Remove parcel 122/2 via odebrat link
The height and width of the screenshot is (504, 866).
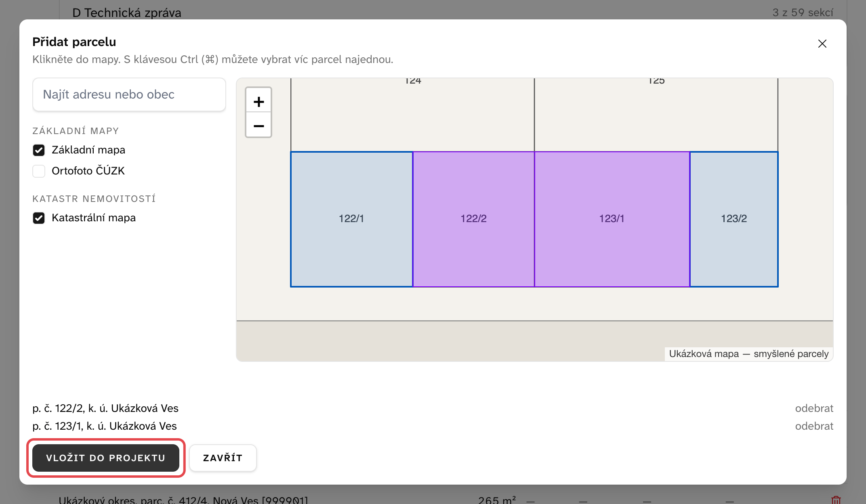coord(814,408)
